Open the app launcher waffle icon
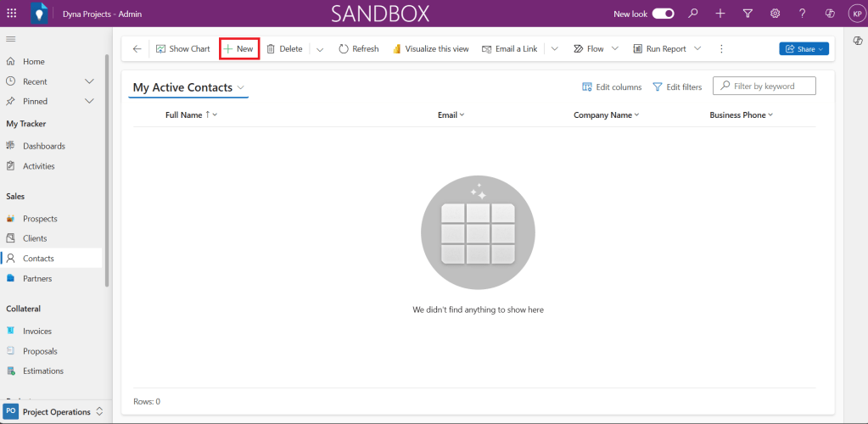This screenshot has width=868, height=424. point(11,14)
